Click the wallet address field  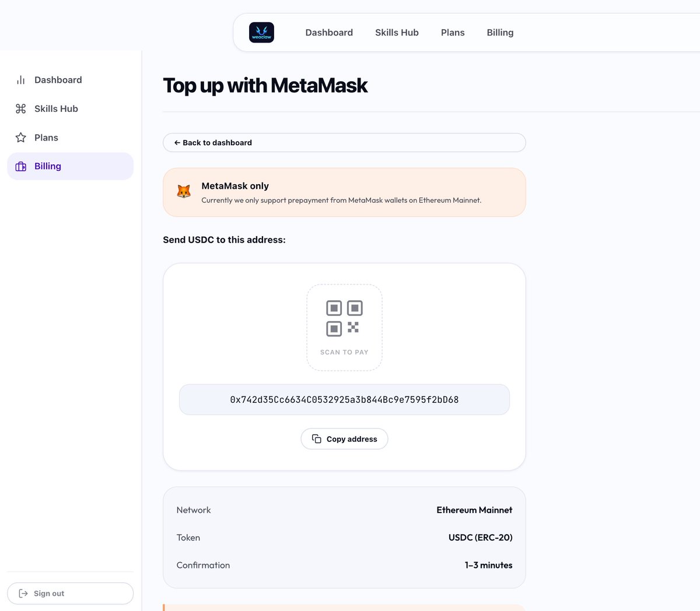[344, 400]
